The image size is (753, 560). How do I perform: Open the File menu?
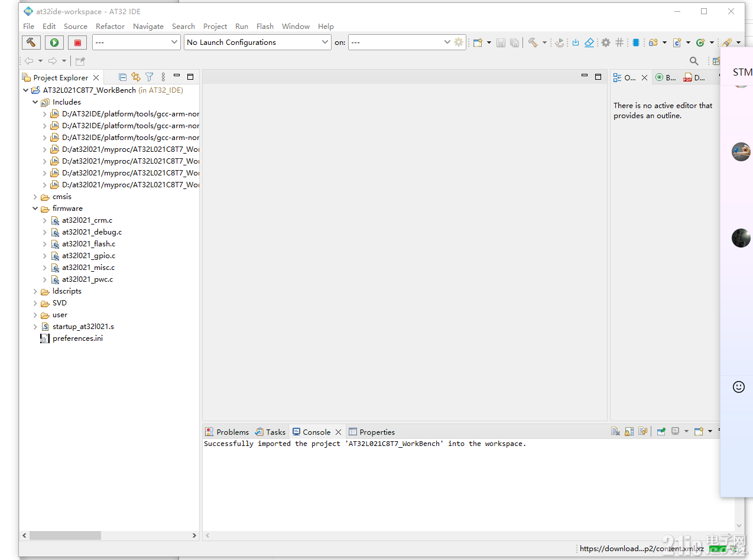(x=28, y=26)
